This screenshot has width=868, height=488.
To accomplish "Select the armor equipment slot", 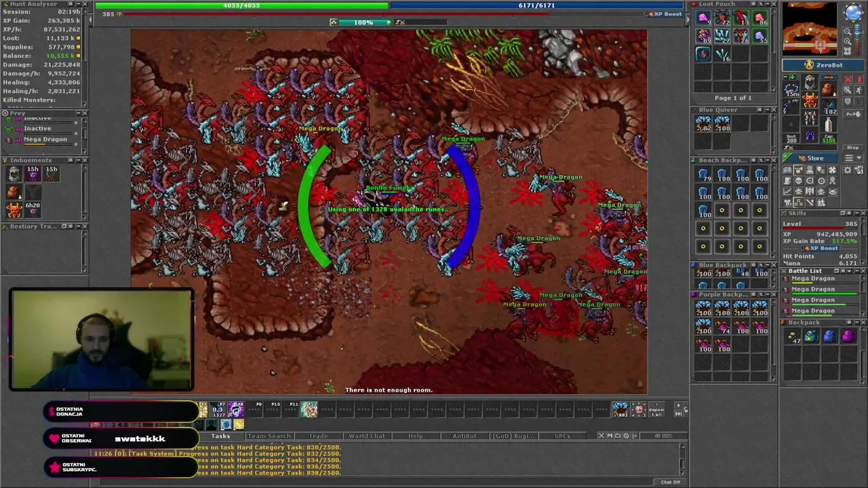I will [x=810, y=100].
